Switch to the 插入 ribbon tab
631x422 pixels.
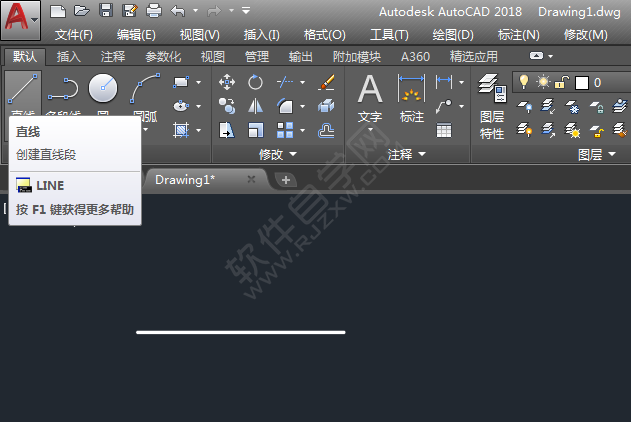pos(69,57)
